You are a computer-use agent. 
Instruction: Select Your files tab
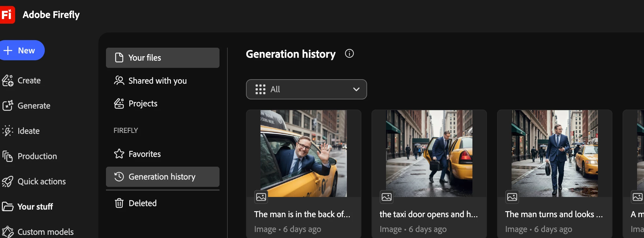[163, 58]
